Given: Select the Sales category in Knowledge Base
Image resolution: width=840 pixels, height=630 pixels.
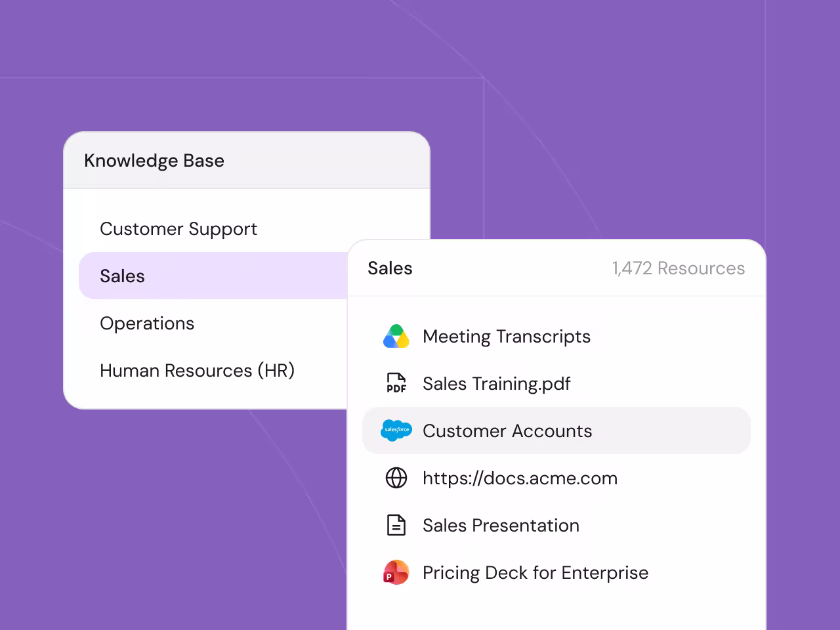Looking at the screenshot, I should coord(213,276).
